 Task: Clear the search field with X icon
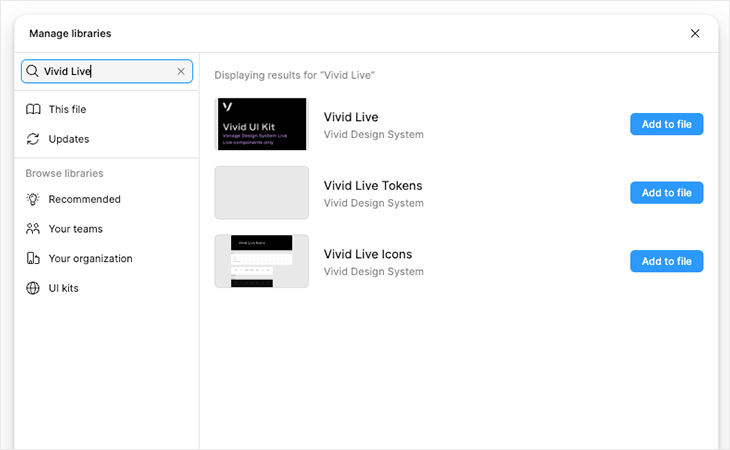point(181,71)
